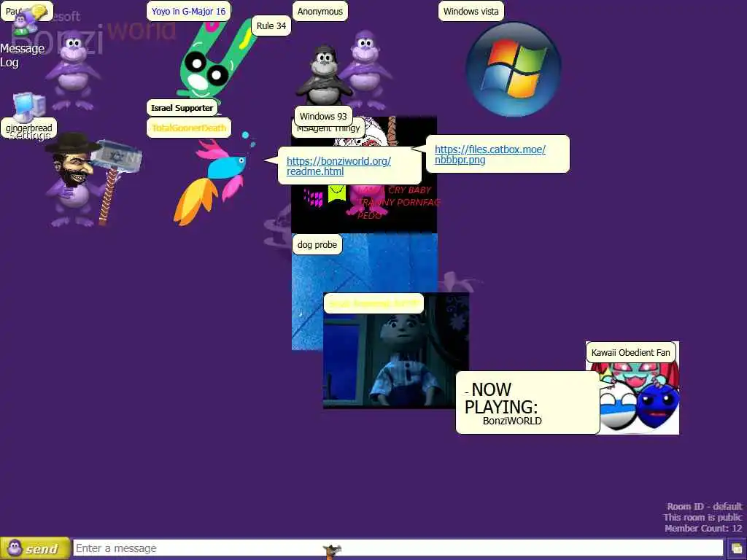Click the 'gingerbread' name tag
747x560 pixels.
[x=28, y=128]
